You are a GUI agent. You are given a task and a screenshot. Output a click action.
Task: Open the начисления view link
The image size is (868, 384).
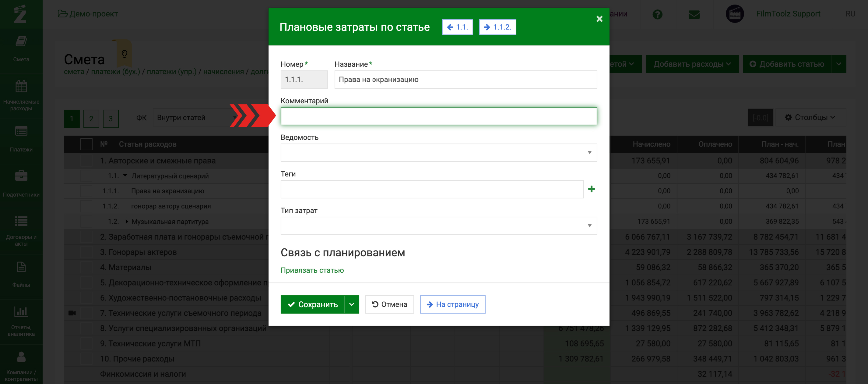(223, 72)
